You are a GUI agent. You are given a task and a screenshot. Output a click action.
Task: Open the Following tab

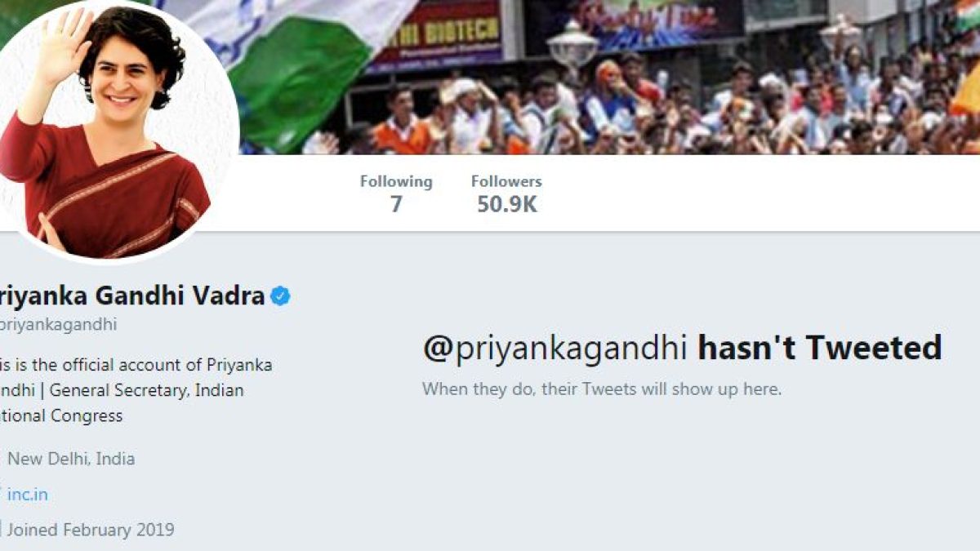pos(396,193)
